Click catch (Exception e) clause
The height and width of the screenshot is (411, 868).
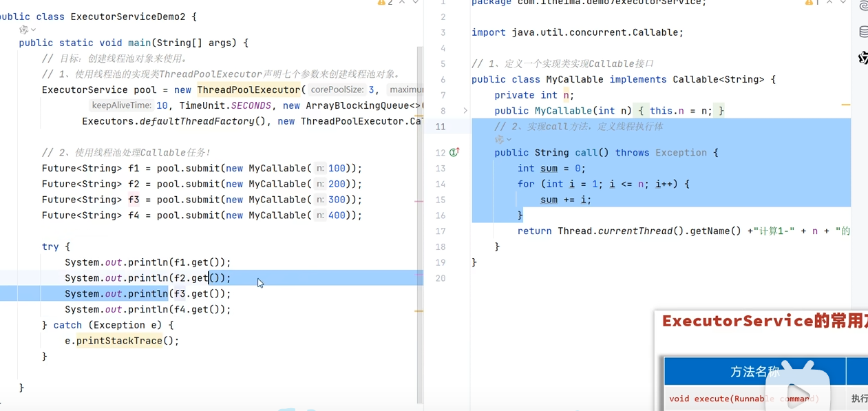(x=109, y=325)
